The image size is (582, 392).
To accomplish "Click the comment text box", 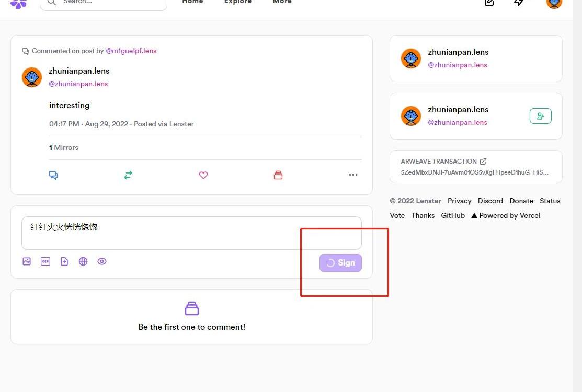I will 191,233.
